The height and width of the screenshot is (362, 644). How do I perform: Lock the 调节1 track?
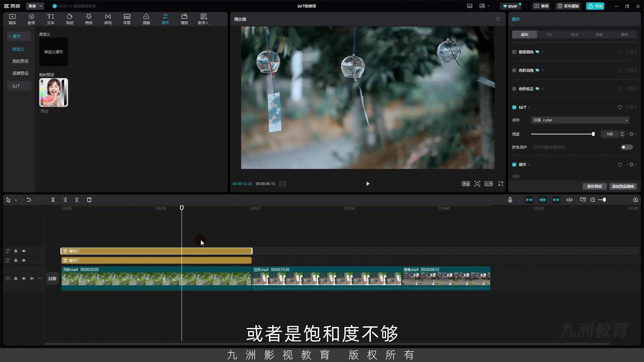click(16, 260)
